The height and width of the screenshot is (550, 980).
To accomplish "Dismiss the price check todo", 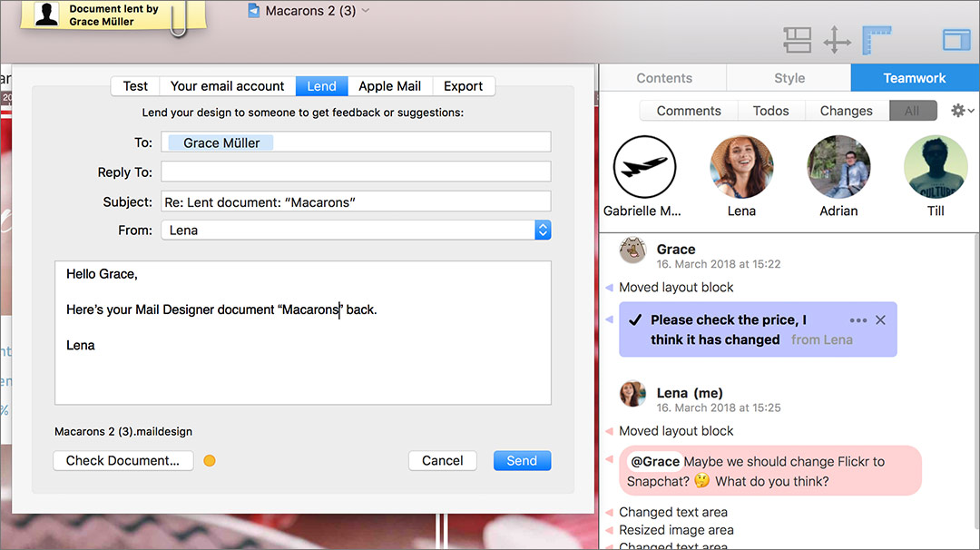I will [880, 320].
